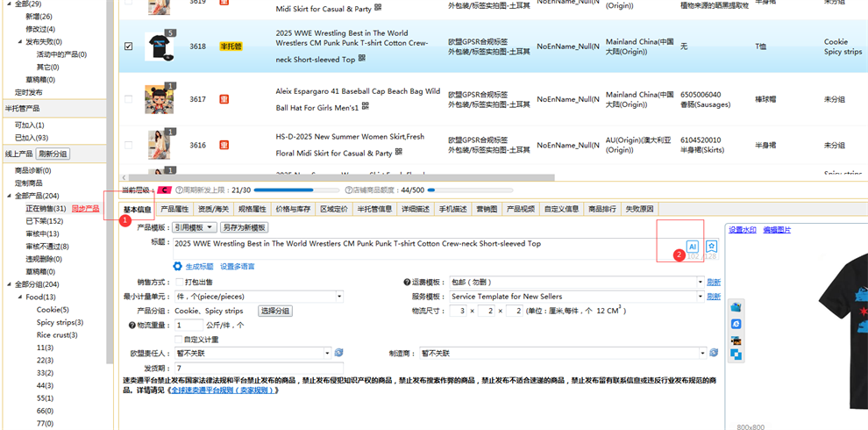
Task: Click the refresh icon beside 制造商 dropdown
Action: pos(714,353)
